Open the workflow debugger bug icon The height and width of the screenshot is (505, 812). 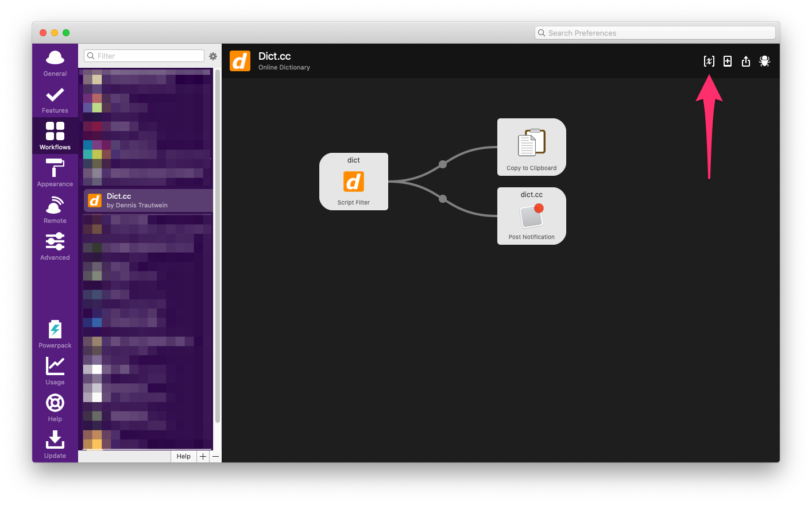coord(764,61)
